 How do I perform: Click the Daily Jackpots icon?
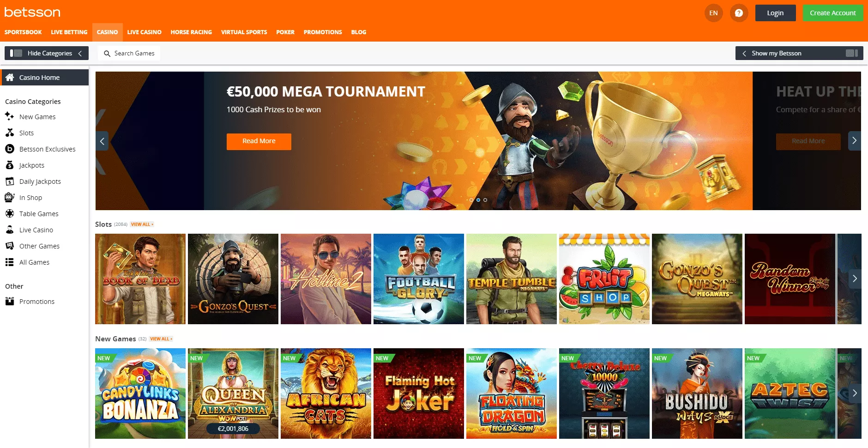point(9,181)
